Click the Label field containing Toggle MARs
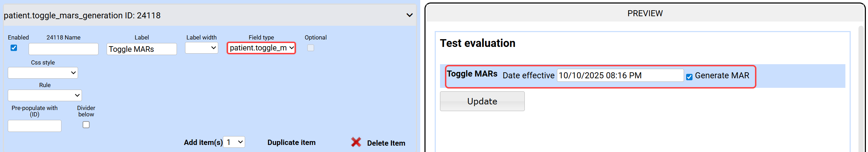The height and width of the screenshot is (152, 868). pyautogui.click(x=142, y=49)
